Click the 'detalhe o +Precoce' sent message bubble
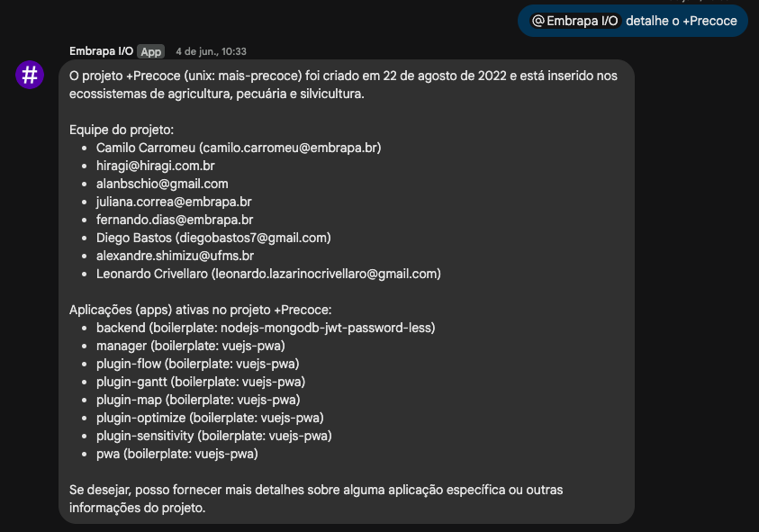 point(633,21)
